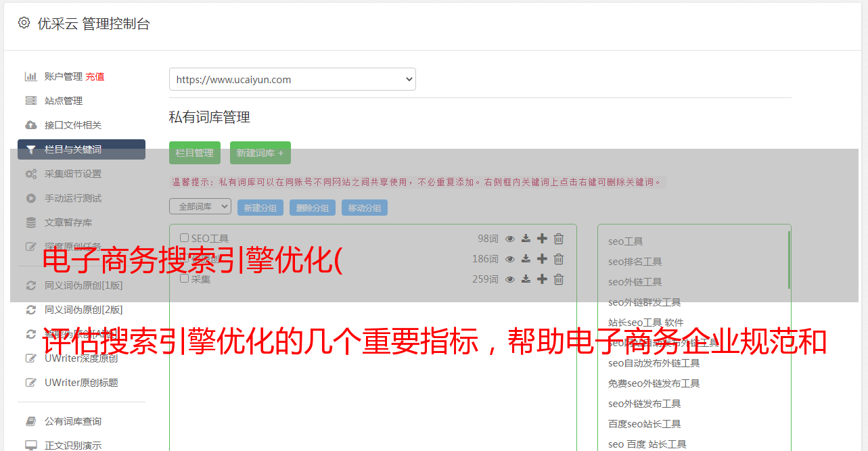Click the keyword 免费seo外链发布工具

[x=654, y=383]
